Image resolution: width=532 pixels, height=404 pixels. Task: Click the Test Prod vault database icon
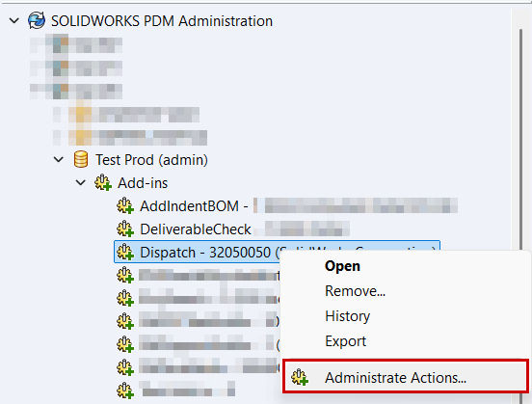pos(81,159)
